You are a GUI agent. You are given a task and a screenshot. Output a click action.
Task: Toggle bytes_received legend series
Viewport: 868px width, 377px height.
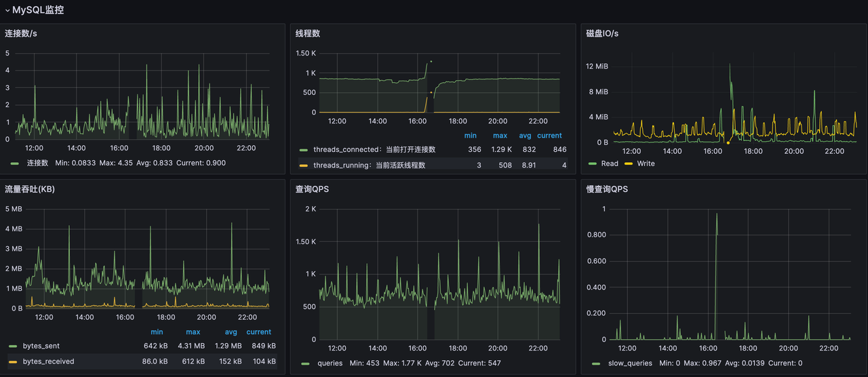48,361
